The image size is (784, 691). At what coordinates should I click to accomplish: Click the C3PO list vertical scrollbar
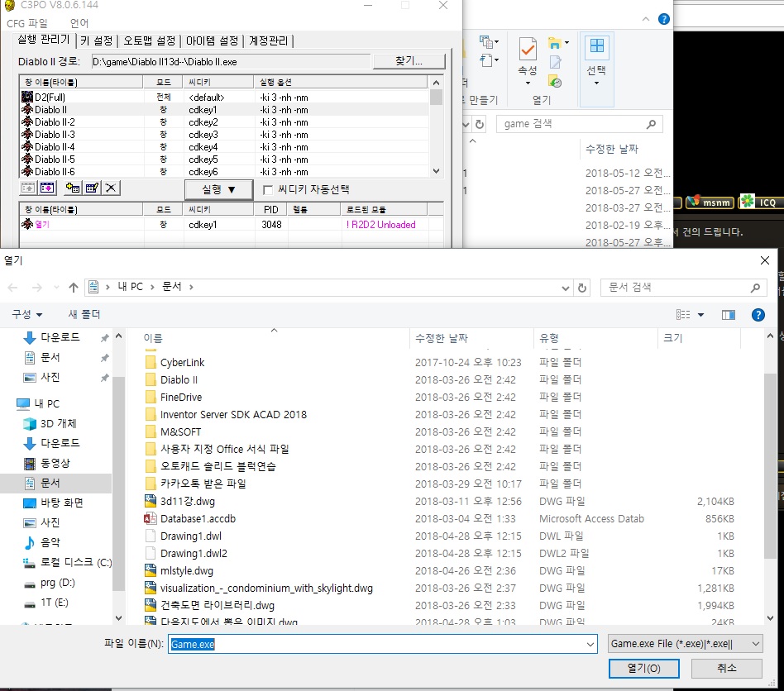436,127
